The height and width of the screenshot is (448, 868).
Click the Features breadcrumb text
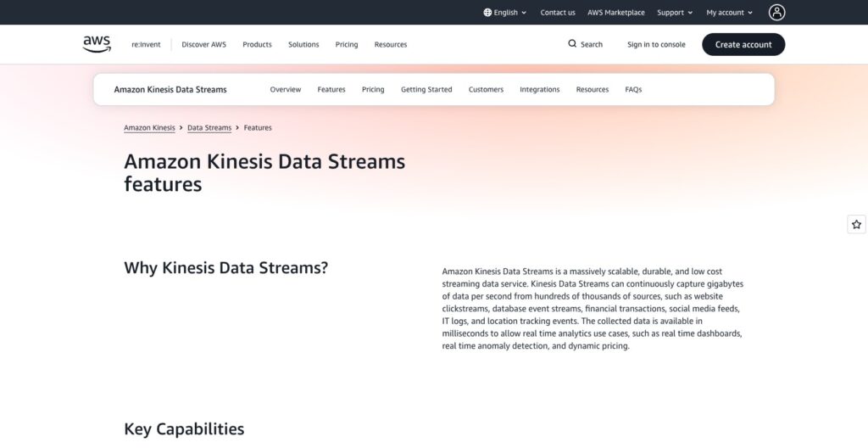point(258,127)
